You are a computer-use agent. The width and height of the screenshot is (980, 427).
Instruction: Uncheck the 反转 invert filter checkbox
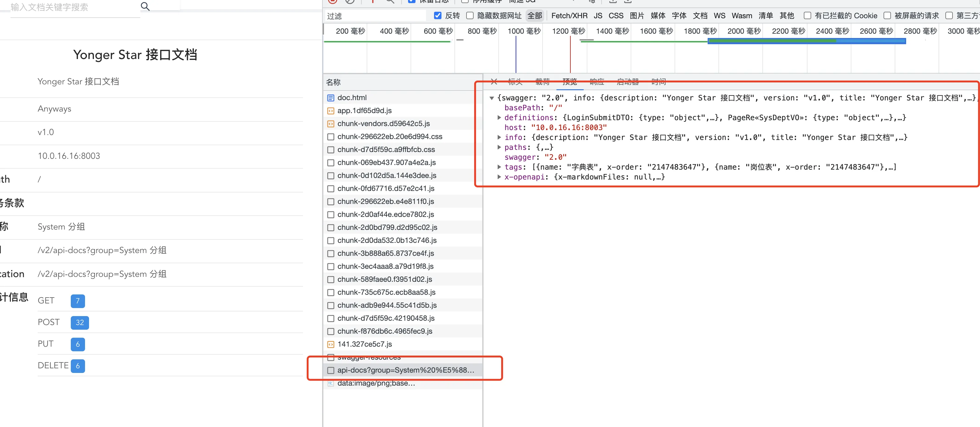(x=437, y=15)
